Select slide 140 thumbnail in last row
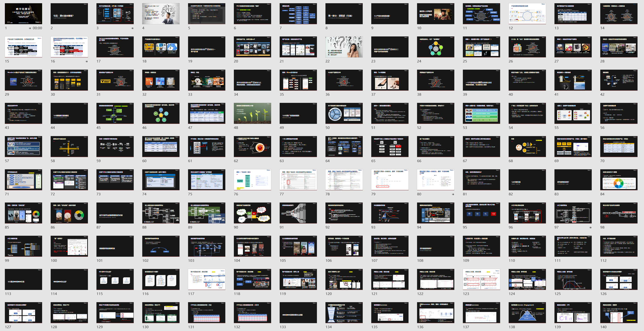 click(x=618, y=313)
